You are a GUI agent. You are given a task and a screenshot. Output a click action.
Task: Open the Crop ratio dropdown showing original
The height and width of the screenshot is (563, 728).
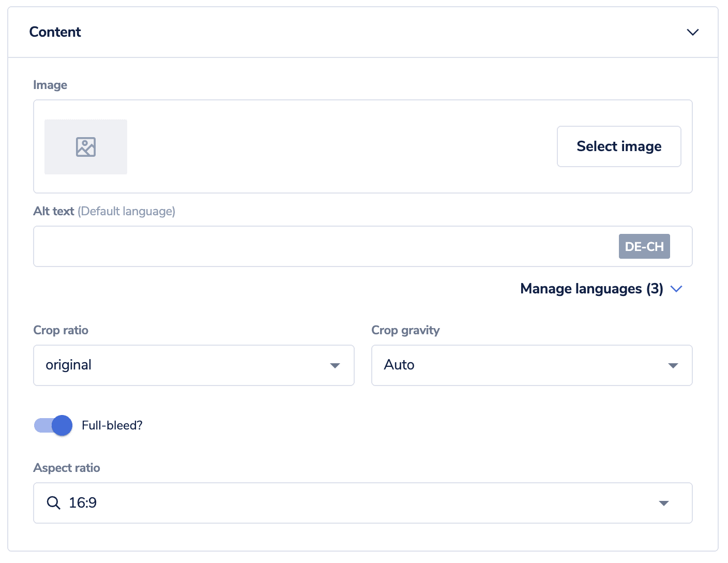click(x=186, y=365)
